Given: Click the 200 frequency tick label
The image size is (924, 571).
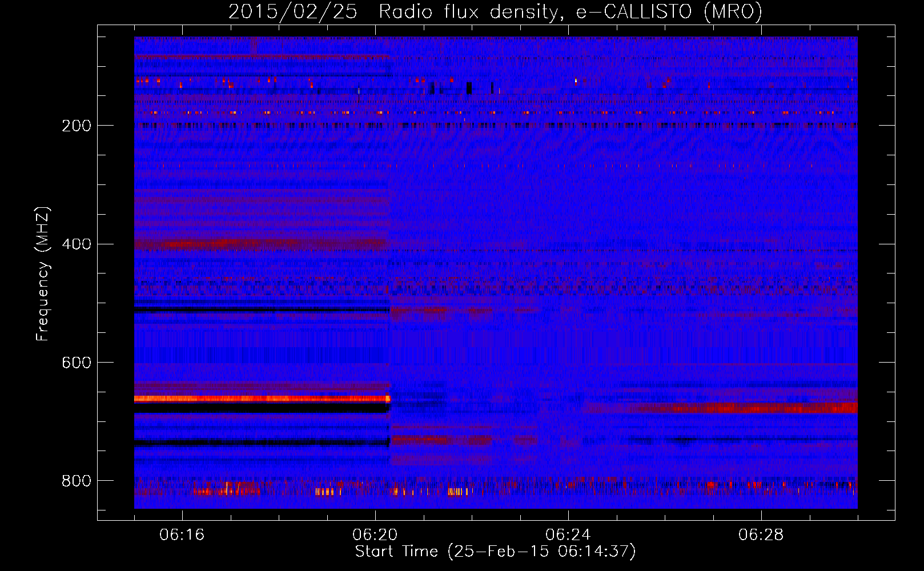Looking at the screenshot, I should tap(77, 126).
